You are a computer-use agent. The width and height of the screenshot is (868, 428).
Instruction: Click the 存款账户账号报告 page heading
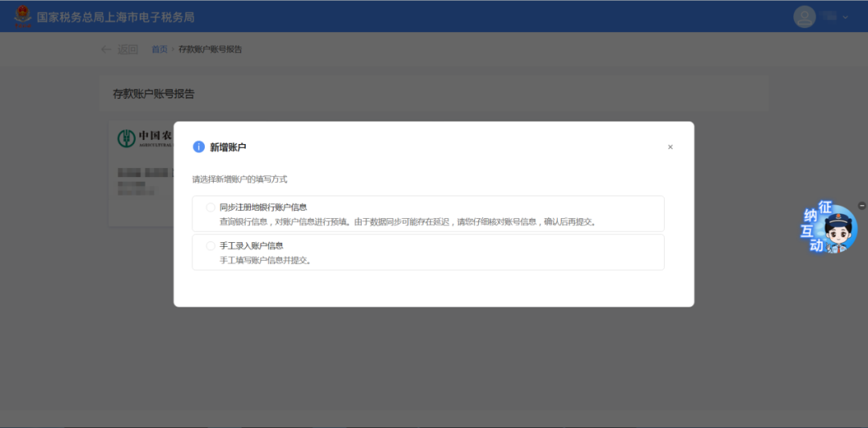(154, 94)
